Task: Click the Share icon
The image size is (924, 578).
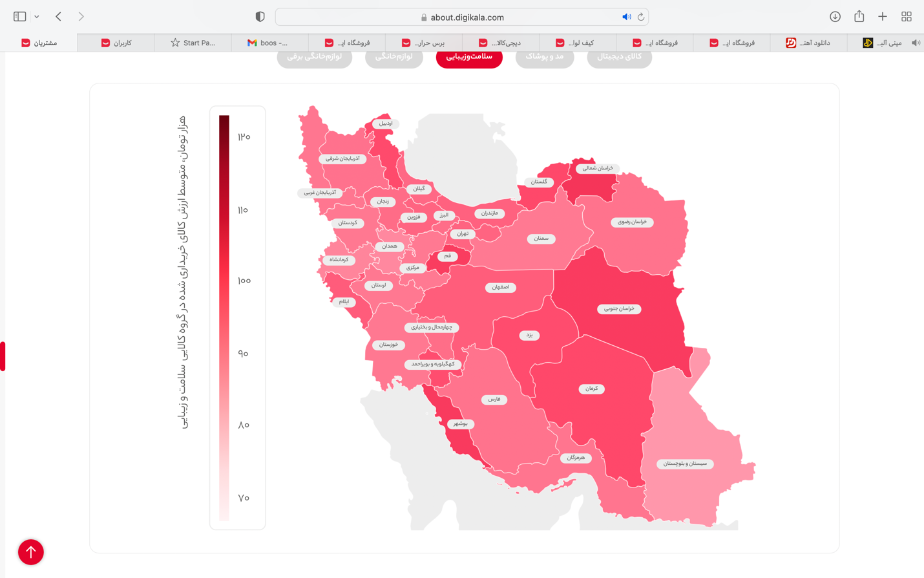Action: tap(859, 17)
